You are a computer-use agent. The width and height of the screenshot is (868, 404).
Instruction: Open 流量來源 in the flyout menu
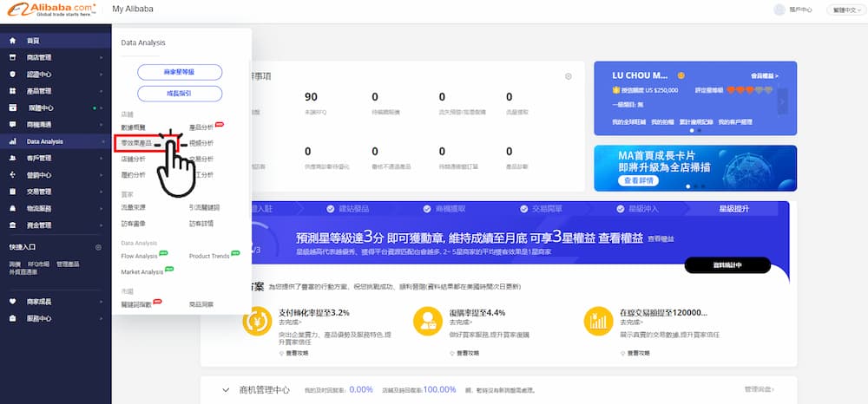click(133, 208)
